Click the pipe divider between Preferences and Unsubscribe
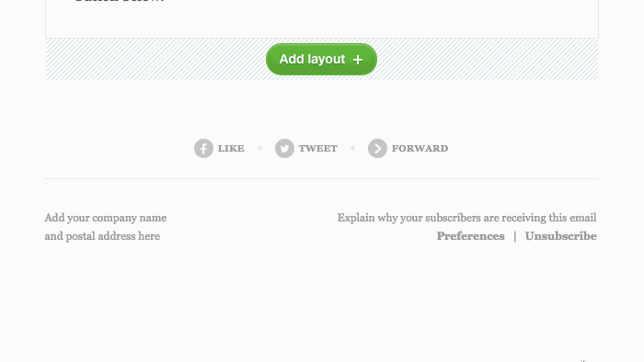 point(514,236)
